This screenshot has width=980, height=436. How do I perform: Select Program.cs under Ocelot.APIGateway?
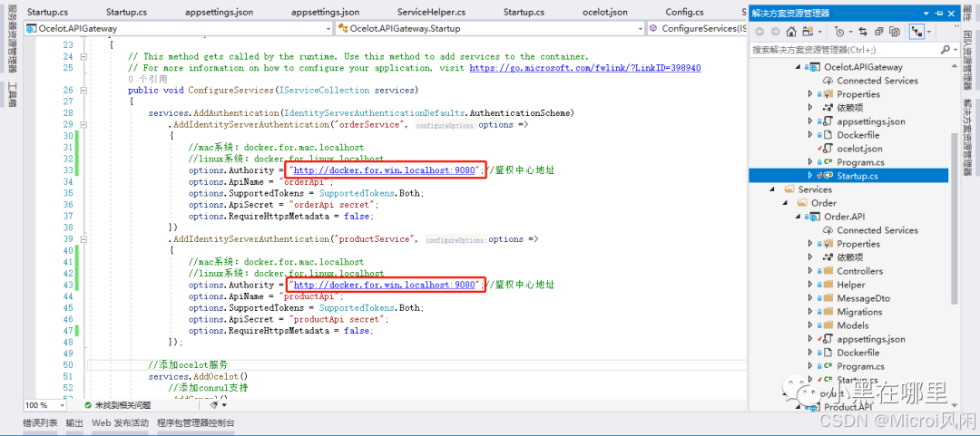pyautogui.click(x=860, y=162)
